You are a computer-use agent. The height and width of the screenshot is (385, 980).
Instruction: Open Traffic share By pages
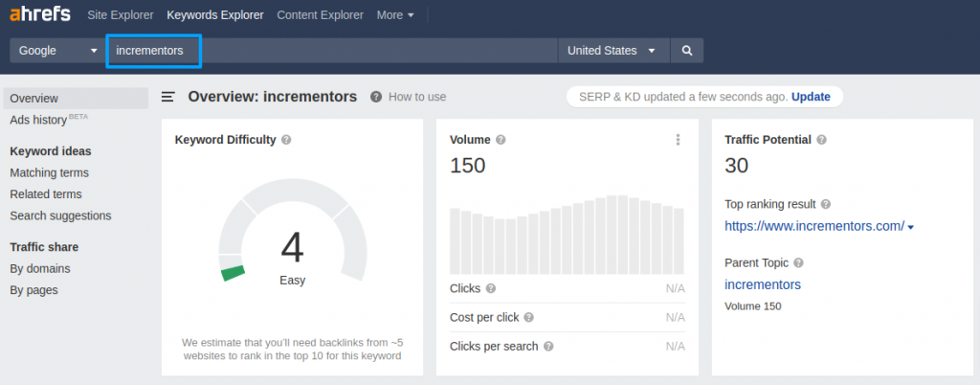point(33,290)
